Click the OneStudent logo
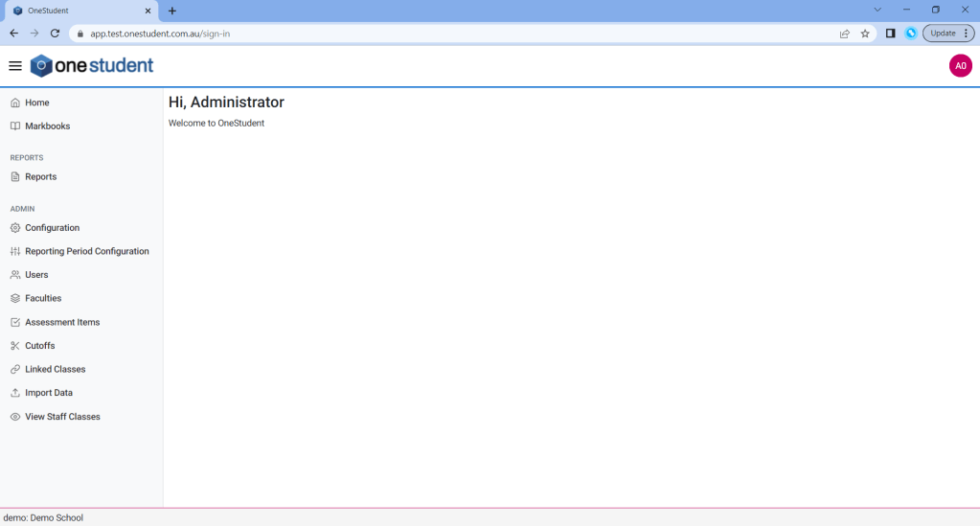 click(x=92, y=66)
